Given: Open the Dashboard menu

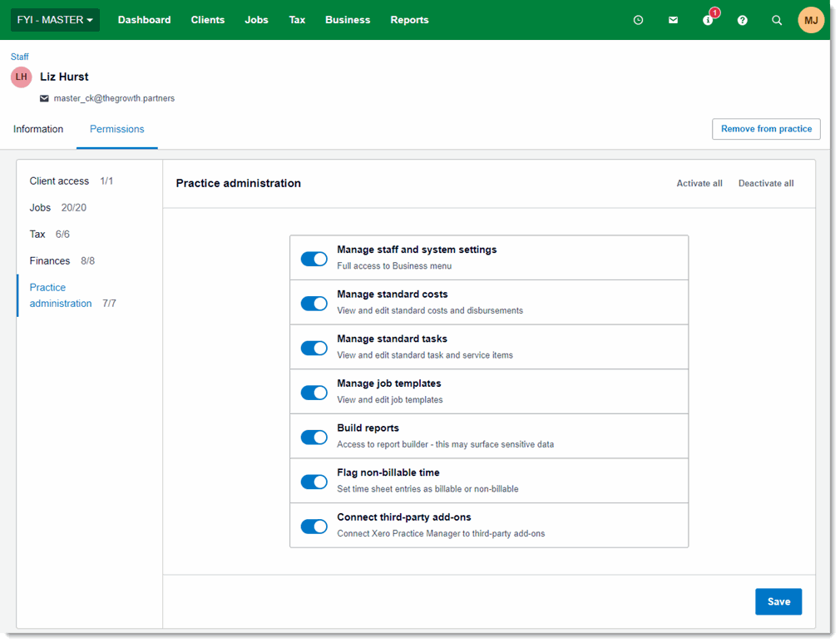Looking at the screenshot, I should click(144, 20).
